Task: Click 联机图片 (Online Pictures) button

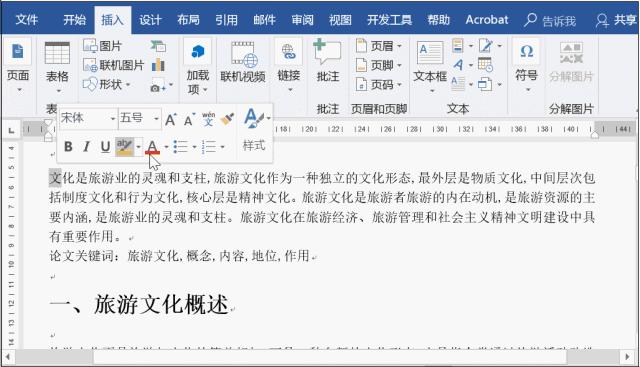Action: point(113,65)
